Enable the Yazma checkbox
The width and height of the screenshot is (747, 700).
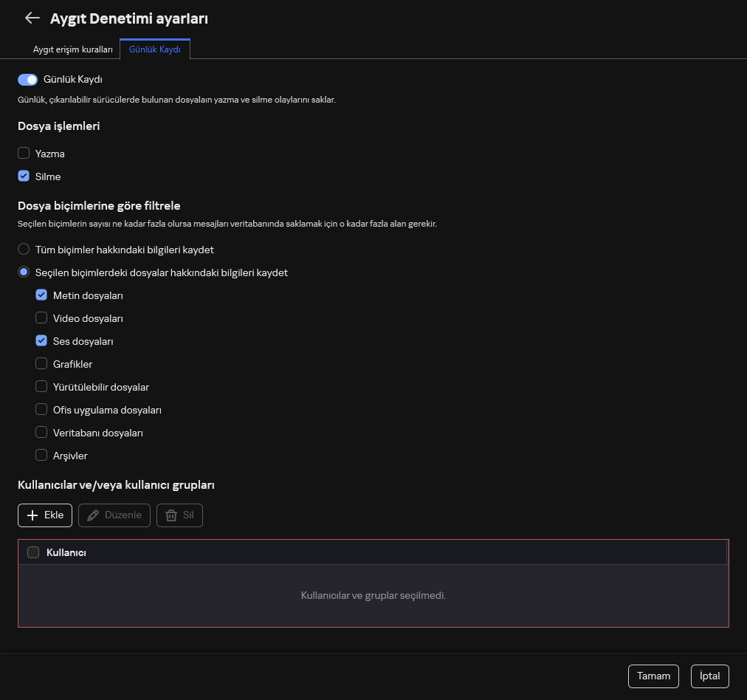[x=24, y=154]
